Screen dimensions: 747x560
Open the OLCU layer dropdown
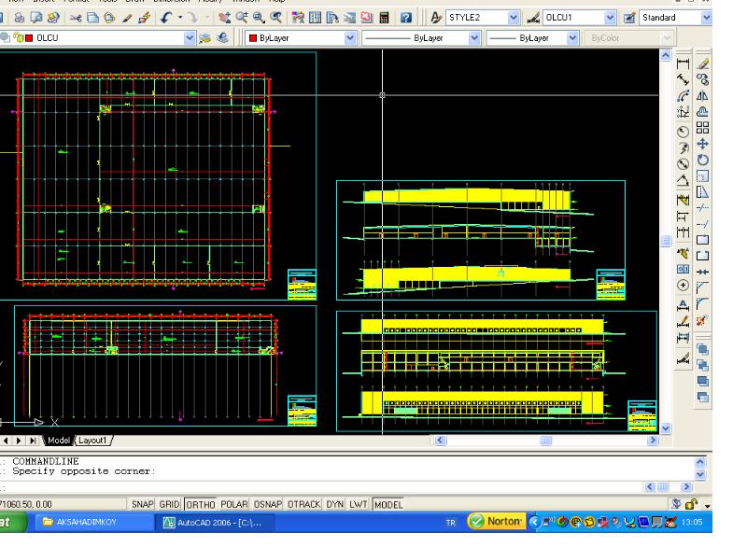coord(190,38)
